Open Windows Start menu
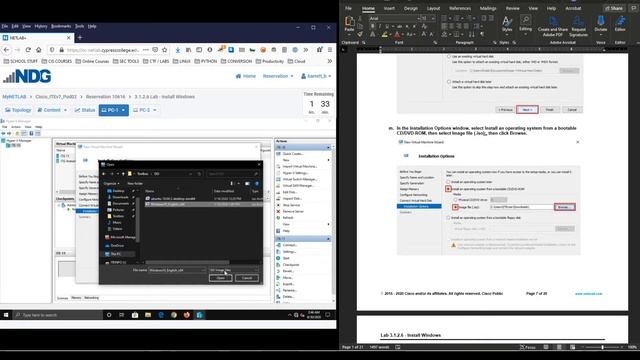Viewport: 640px width, 360px height. [x=6, y=315]
